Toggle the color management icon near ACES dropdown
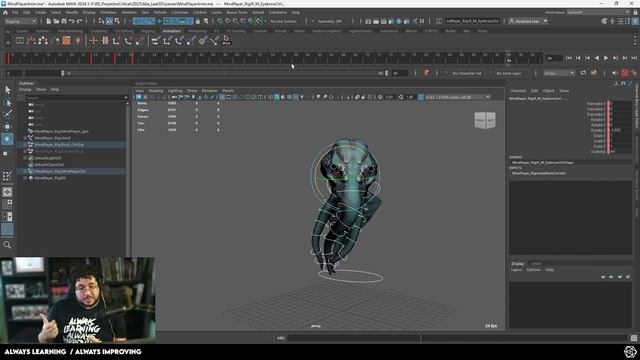Screen dimensions: 640x360 421,97
